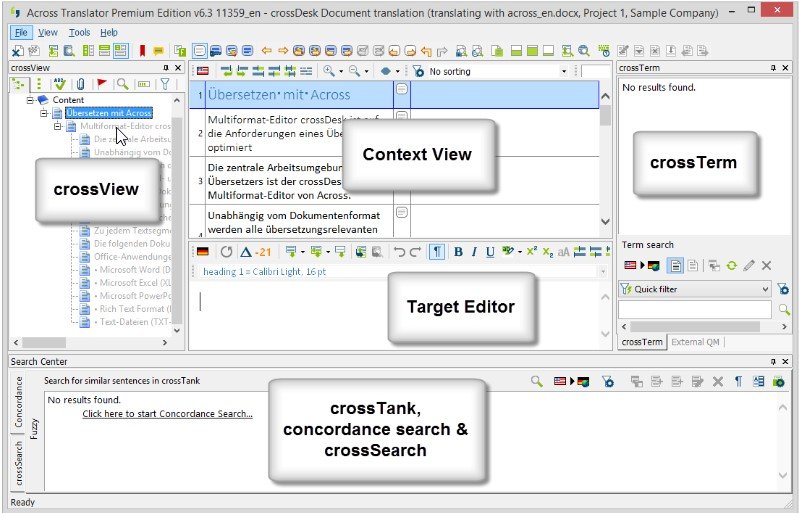
Task: Click the paperclip attachments icon in crossView
Action: click(x=81, y=84)
